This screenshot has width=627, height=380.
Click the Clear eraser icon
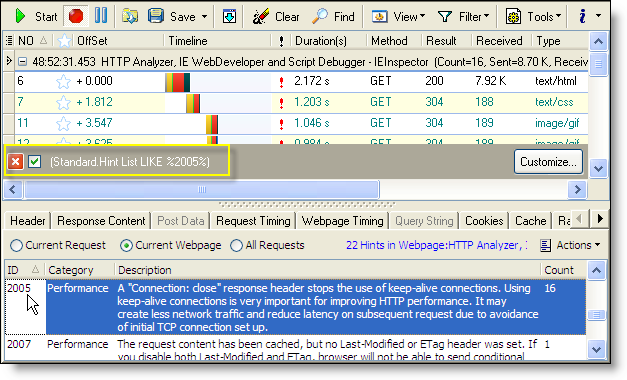pos(260,16)
